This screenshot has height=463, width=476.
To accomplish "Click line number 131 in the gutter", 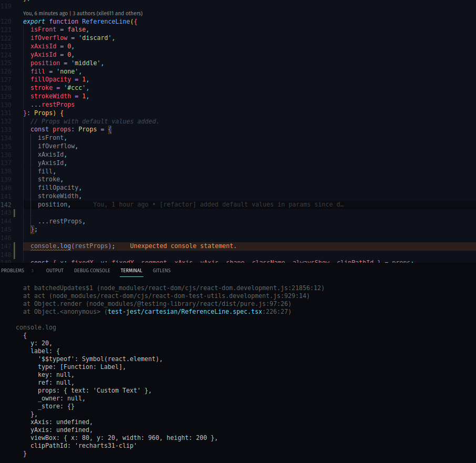I will pos(6,113).
